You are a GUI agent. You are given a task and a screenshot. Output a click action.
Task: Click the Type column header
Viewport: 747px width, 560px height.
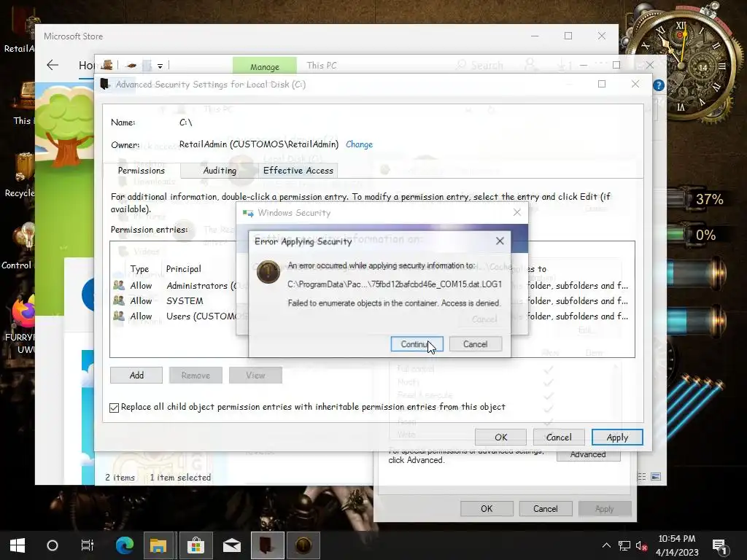pos(139,269)
